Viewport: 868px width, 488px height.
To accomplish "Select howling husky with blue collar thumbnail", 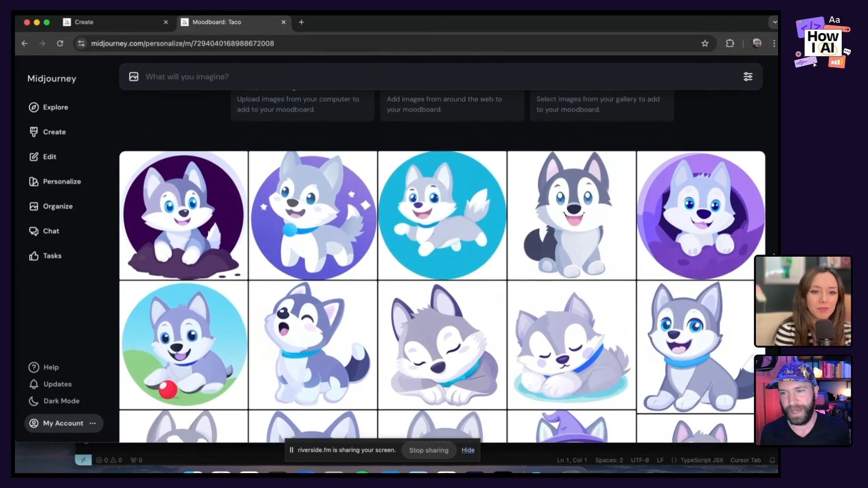I will 313,345.
